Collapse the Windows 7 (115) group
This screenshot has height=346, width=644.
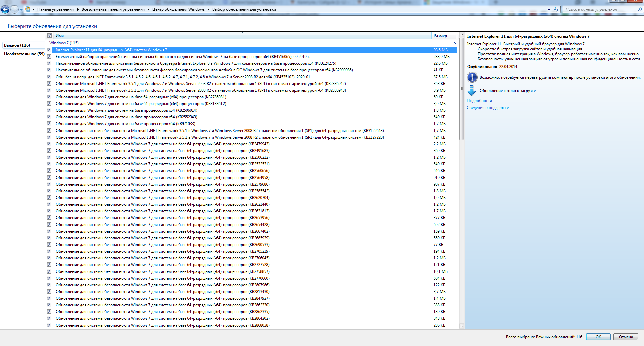click(455, 43)
